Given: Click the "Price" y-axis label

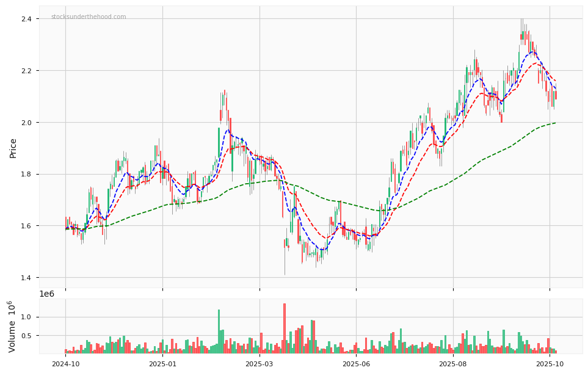Looking at the screenshot, I should 13,148.
